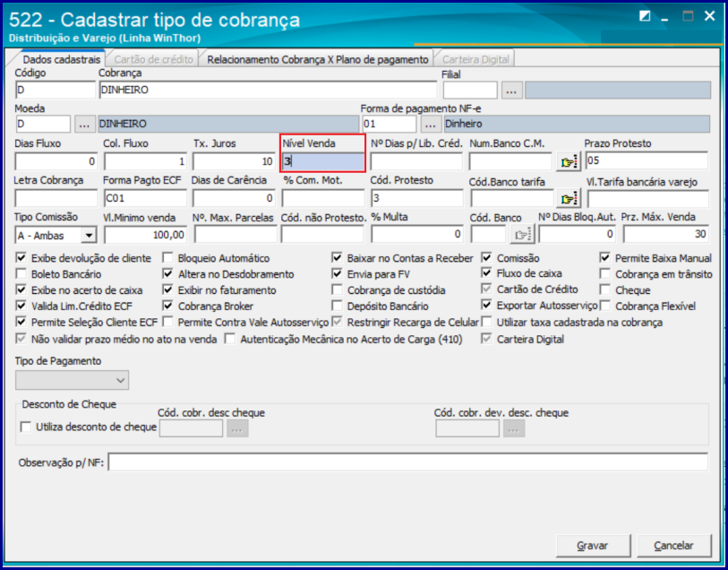Toggle Fluxo de caixa checkbox
This screenshot has width=728, height=570.
(x=486, y=273)
